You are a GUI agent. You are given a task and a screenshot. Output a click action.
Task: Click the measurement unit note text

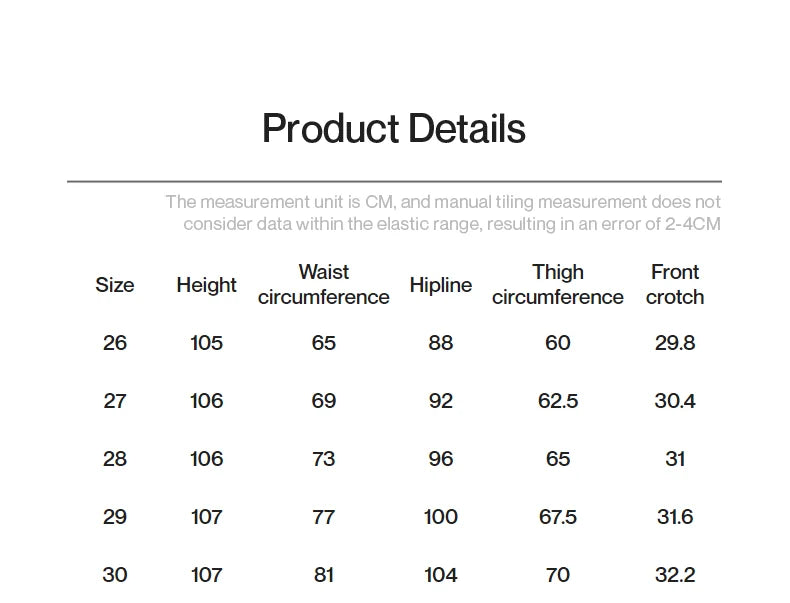[443, 213]
